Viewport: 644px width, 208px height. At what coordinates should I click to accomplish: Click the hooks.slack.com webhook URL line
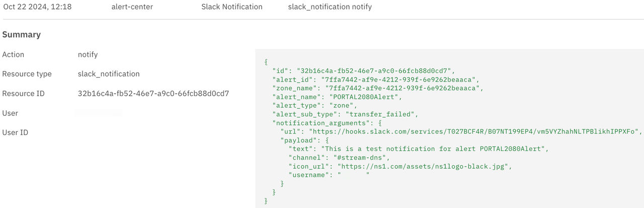click(461, 131)
